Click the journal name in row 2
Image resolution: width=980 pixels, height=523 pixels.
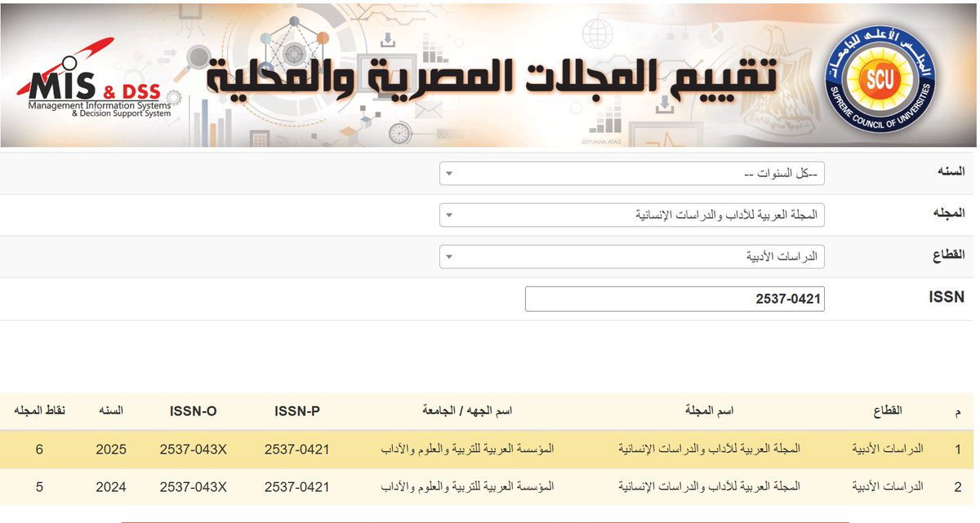coord(710,487)
